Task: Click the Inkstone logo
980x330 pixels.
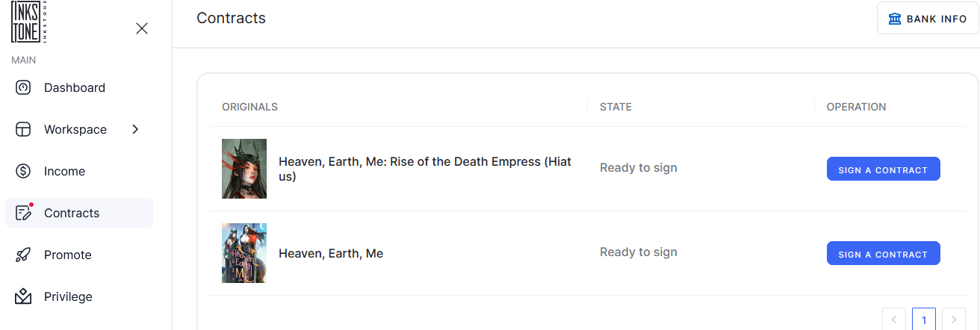Action: click(x=31, y=22)
